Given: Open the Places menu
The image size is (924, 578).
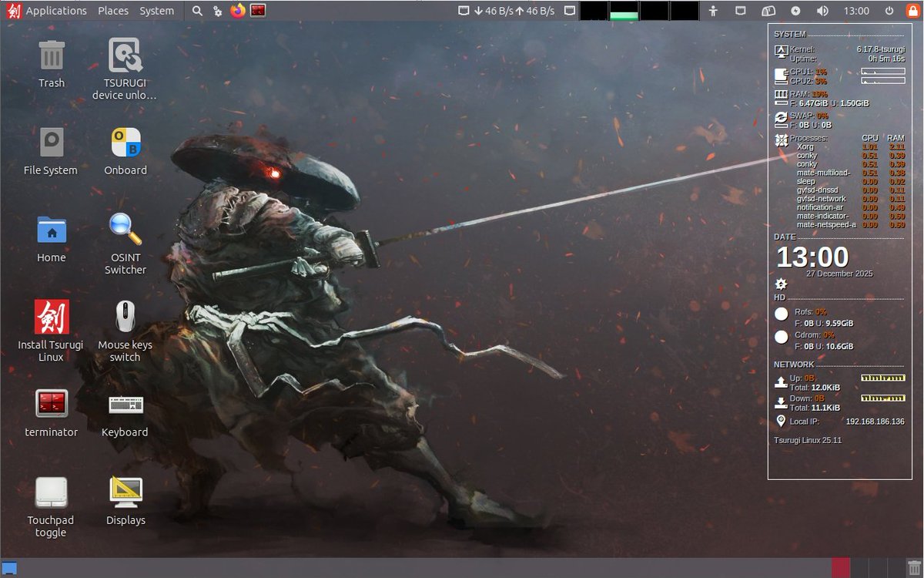Looking at the screenshot, I should click(x=113, y=11).
